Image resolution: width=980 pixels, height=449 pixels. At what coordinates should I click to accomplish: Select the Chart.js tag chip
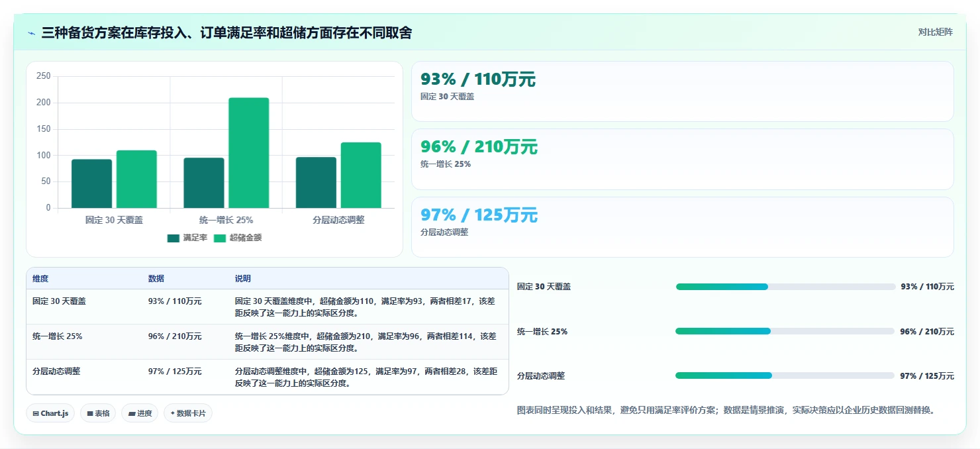click(50, 413)
